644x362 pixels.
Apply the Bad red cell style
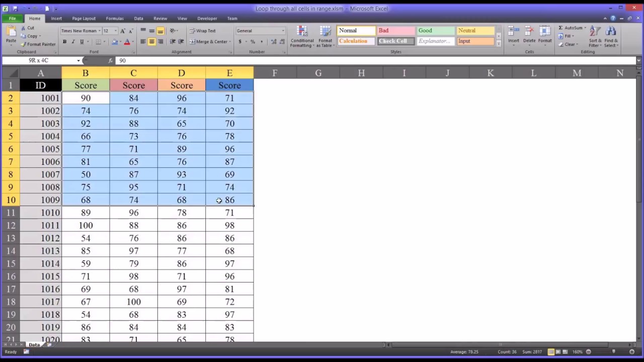coord(395,31)
